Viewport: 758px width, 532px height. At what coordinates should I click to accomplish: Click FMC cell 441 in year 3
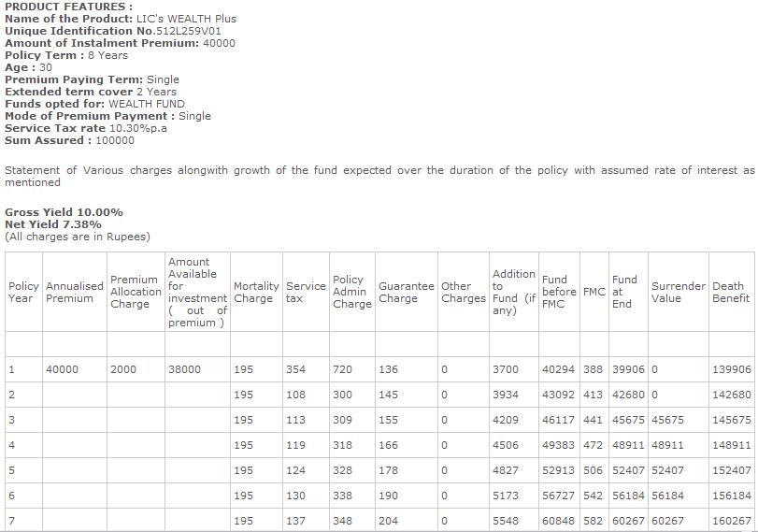pyautogui.click(x=593, y=420)
